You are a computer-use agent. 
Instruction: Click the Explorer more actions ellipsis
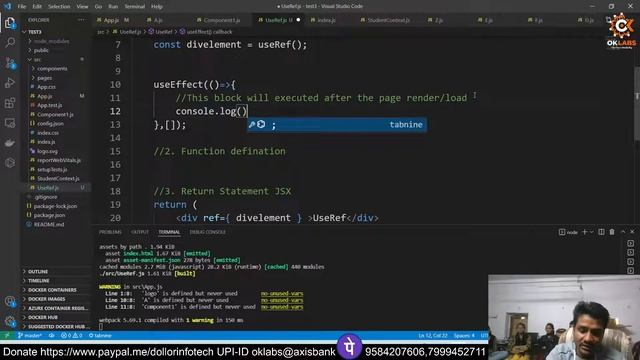click(82, 20)
